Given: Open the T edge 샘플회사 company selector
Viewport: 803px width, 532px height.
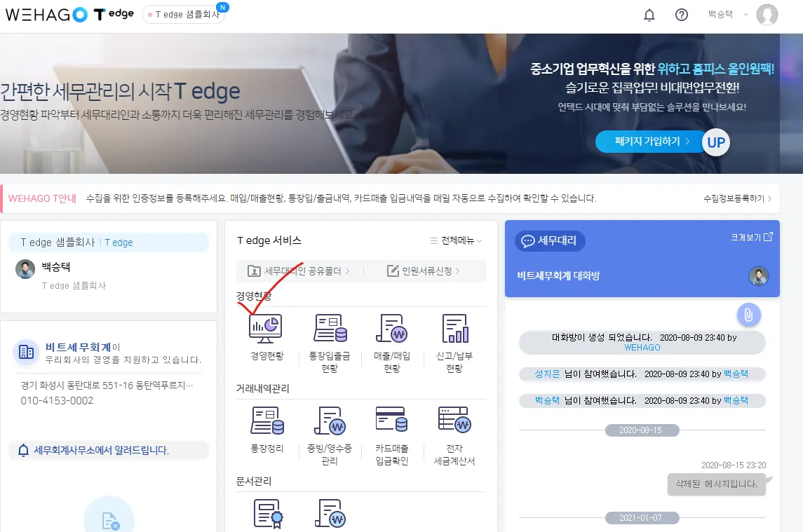Looking at the screenshot, I should [x=183, y=14].
